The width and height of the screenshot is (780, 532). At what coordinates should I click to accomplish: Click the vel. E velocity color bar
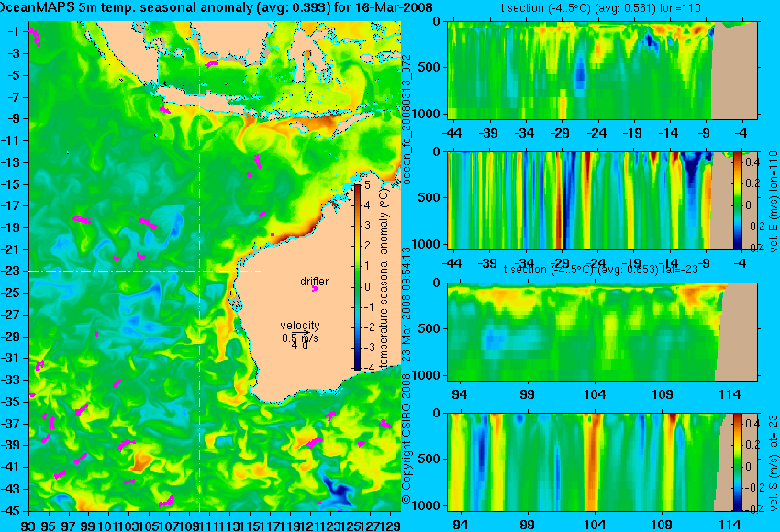tap(737, 200)
